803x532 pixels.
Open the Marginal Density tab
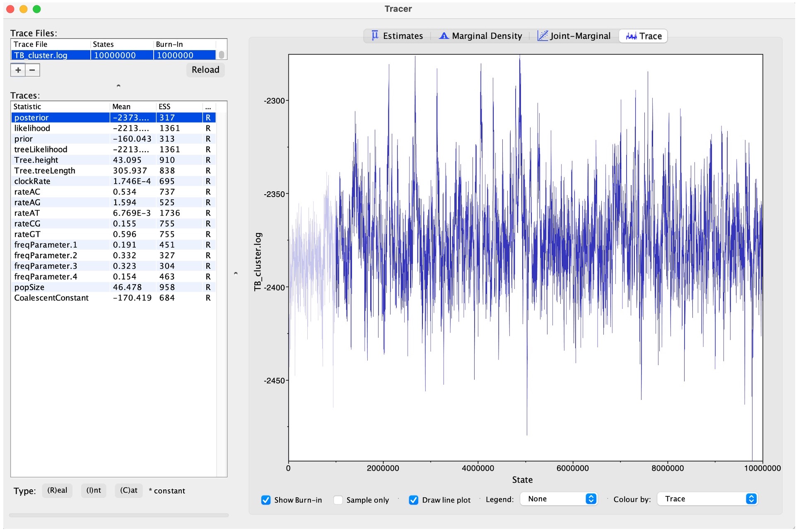coord(480,36)
